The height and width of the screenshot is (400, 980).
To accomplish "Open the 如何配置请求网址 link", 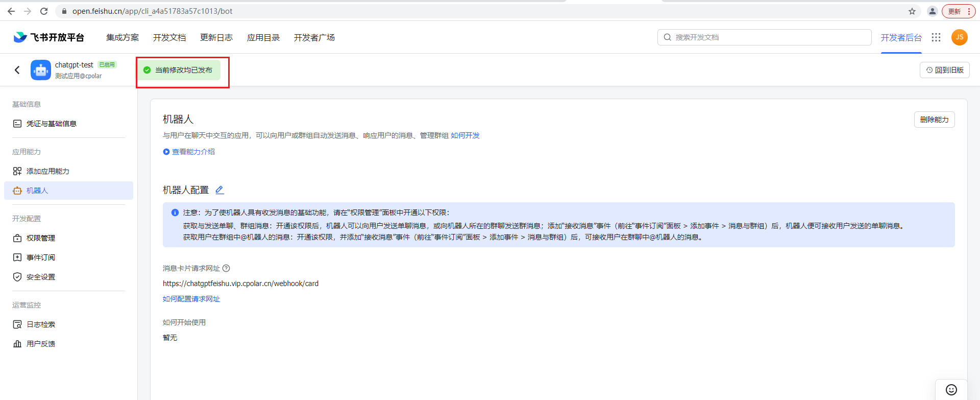I will pyautogui.click(x=191, y=299).
